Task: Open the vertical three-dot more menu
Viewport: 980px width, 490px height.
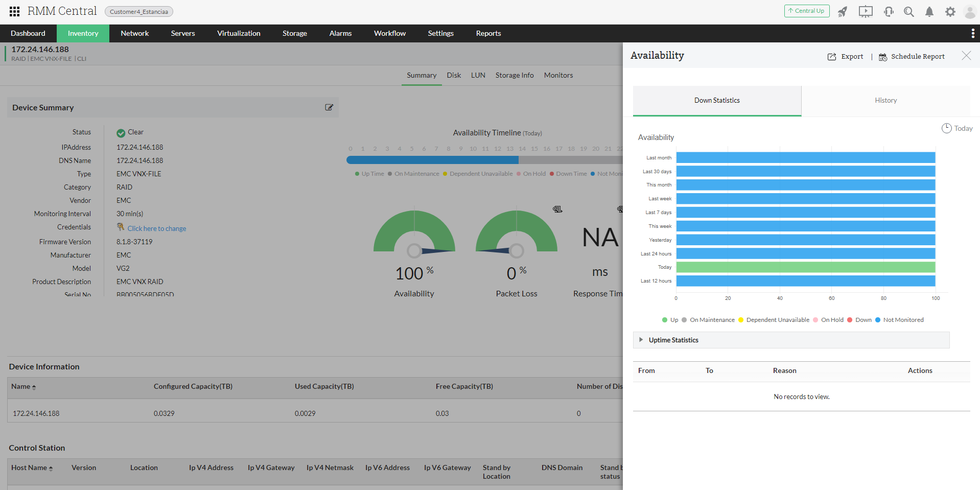Action: [972, 33]
